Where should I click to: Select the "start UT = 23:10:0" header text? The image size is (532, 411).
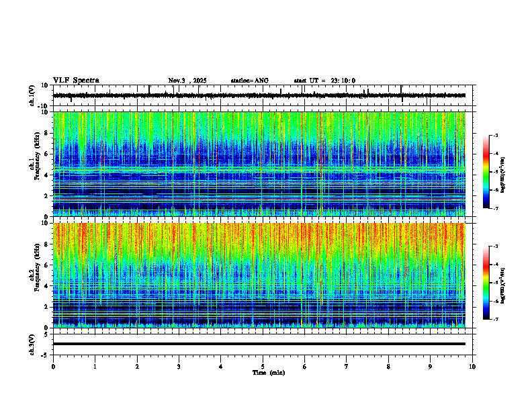pos(324,81)
